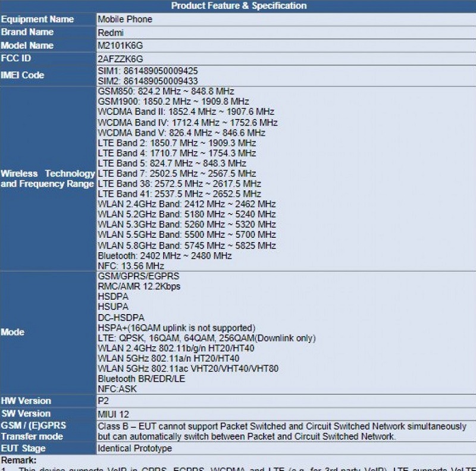Select the 'Identical Prototype' value
Viewport: 476px width, 471px height.
(134, 448)
